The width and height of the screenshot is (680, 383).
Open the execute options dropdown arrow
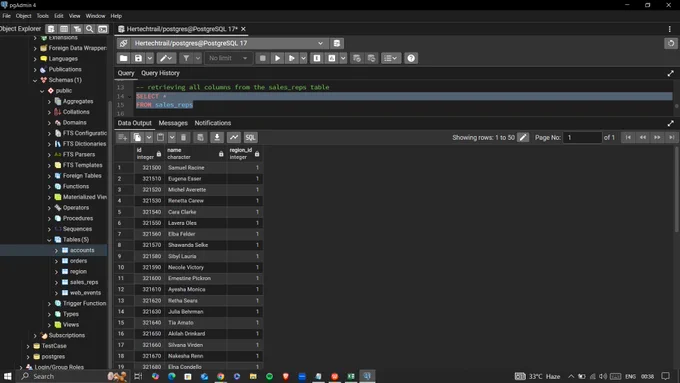coord(304,58)
